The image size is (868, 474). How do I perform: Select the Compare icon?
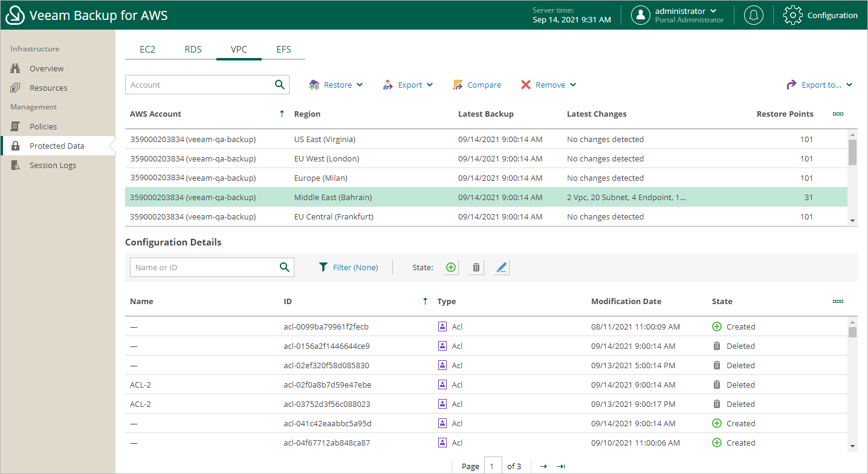click(458, 85)
